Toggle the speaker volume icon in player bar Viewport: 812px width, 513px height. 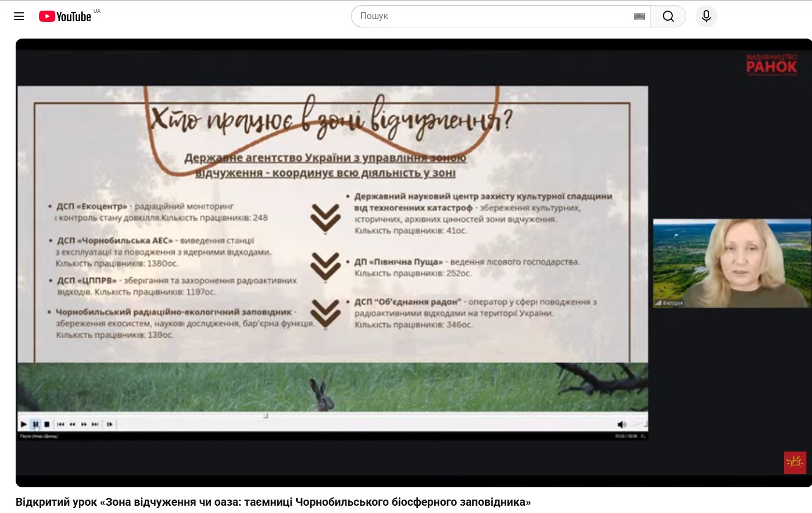(621, 424)
